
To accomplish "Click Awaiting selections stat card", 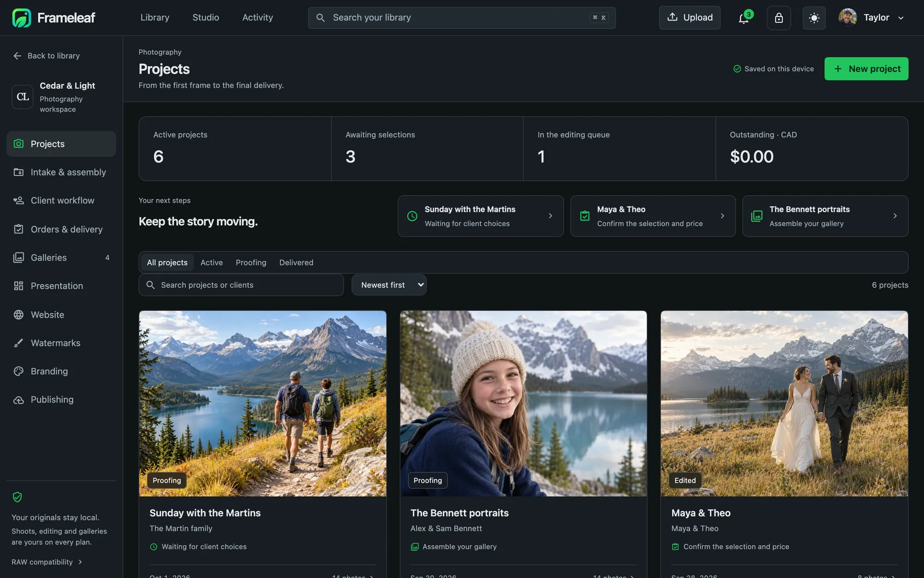I will 427,148.
